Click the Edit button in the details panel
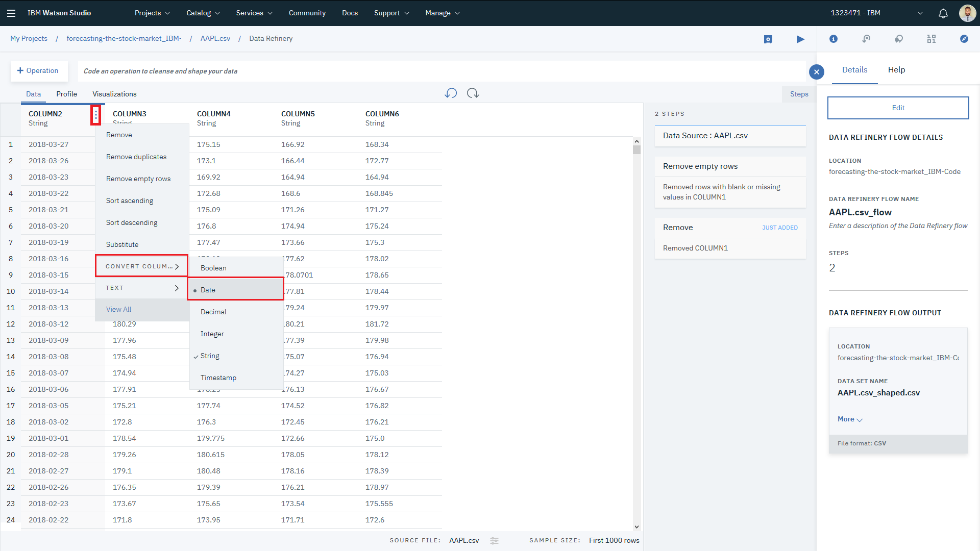The width and height of the screenshot is (980, 551). click(x=898, y=108)
